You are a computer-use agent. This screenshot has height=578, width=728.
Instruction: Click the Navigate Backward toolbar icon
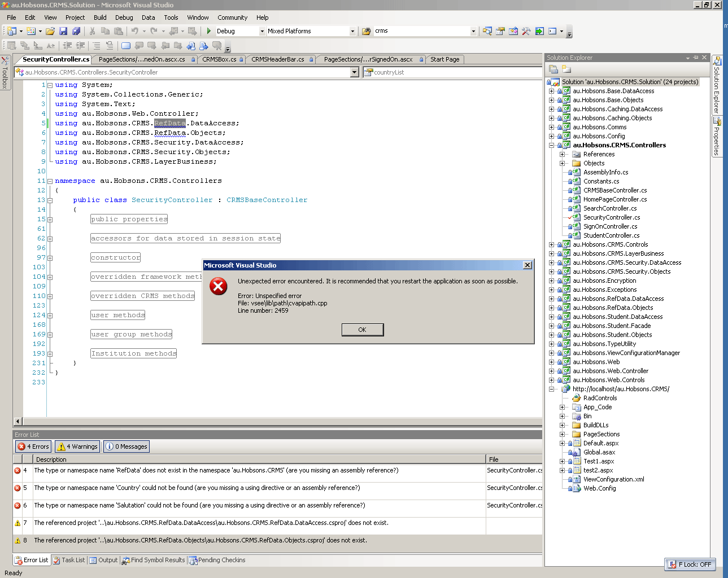174,31
